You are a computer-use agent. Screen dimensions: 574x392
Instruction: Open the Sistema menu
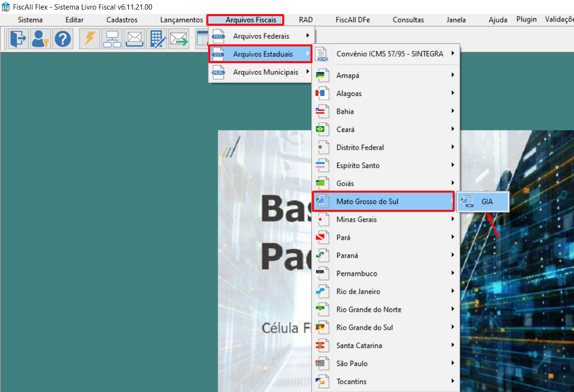click(x=30, y=20)
